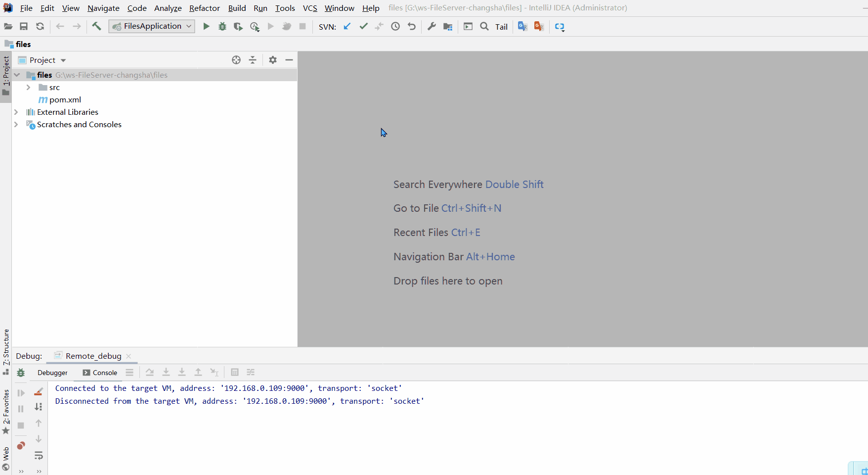Select pom.xml in the project tree
868x475 pixels.
coord(66,99)
